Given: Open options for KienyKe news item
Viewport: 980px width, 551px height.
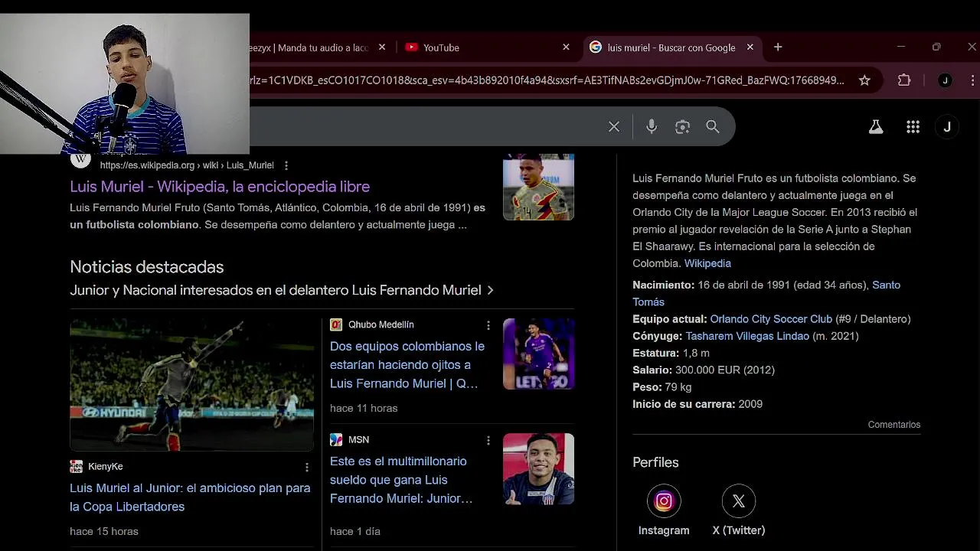Looking at the screenshot, I should (x=307, y=467).
